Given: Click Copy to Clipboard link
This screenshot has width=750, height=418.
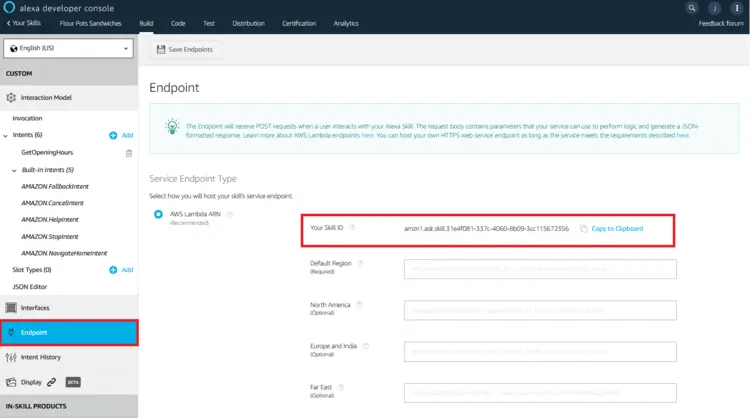Looking at the screenshot, I should (x=617, y=229).
